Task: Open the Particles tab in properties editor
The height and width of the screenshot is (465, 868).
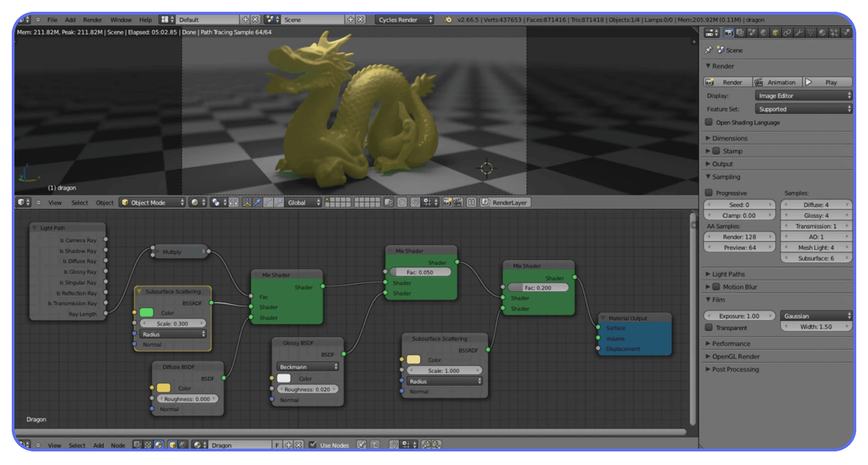Action: click(834, 32)
